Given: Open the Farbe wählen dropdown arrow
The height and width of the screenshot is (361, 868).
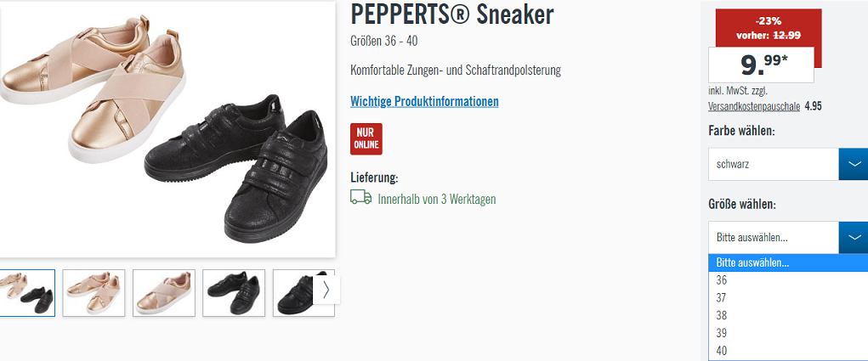Looking at the screenshot, I should 854,164.
